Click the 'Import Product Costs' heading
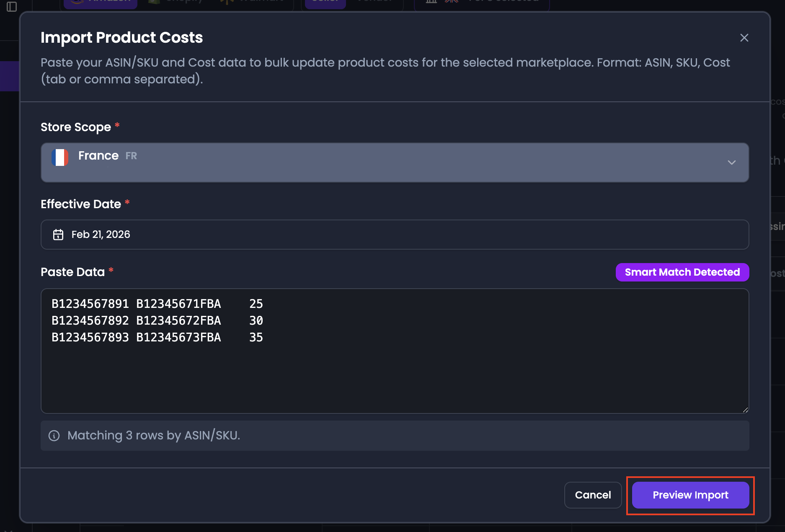The image size is (785, 532). pos(121,38)
